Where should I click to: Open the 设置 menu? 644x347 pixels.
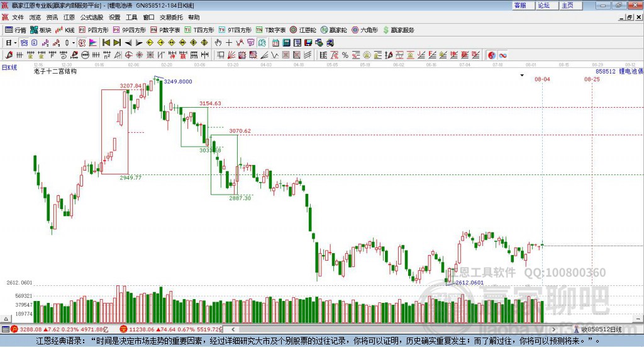(x=114, y=17)
